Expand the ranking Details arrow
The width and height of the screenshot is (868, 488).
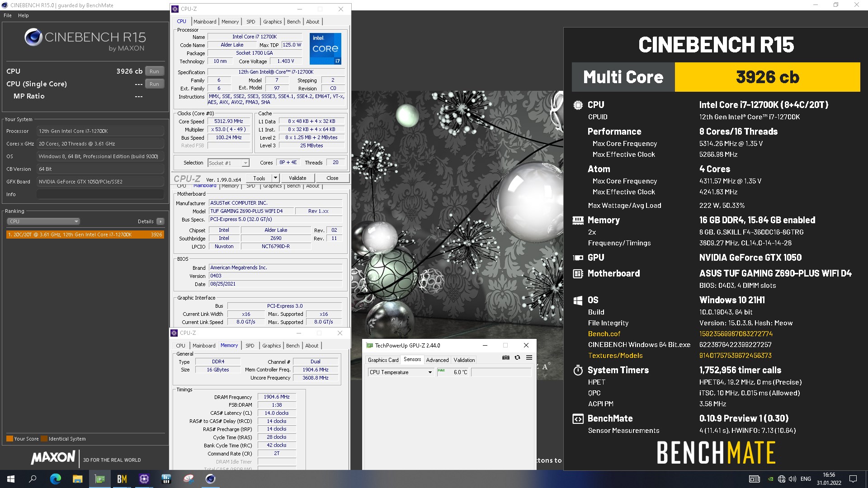point(160,221)
